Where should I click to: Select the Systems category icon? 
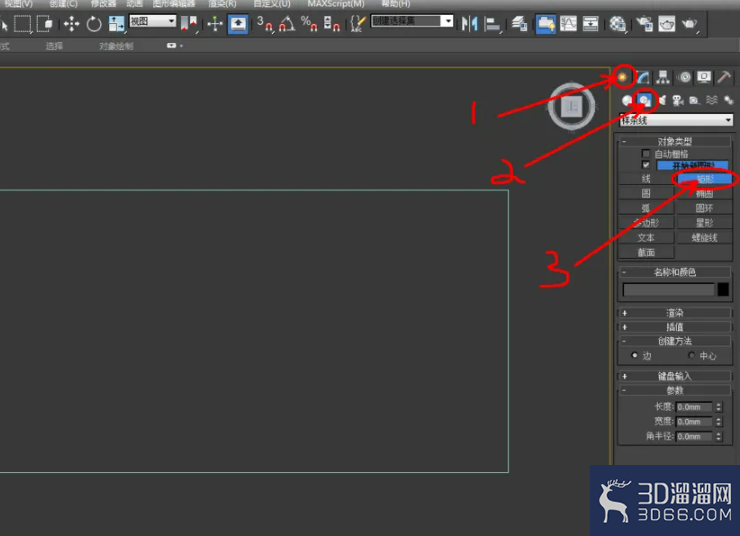(x=728, y=100)
